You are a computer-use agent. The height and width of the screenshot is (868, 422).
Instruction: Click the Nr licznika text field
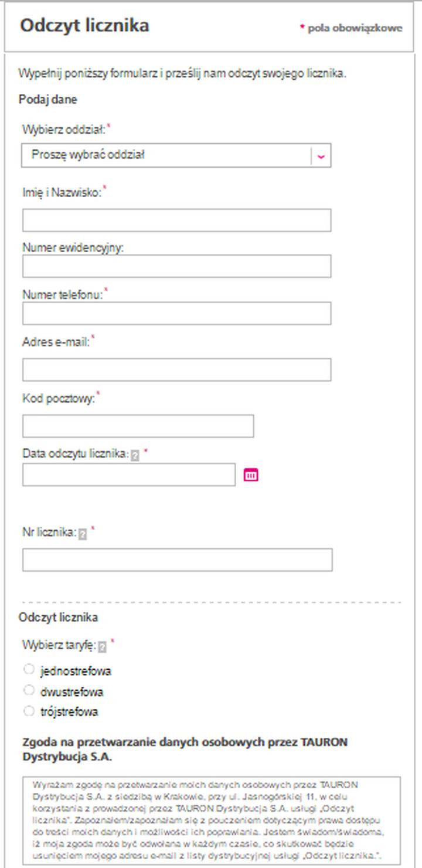[177, 560]
